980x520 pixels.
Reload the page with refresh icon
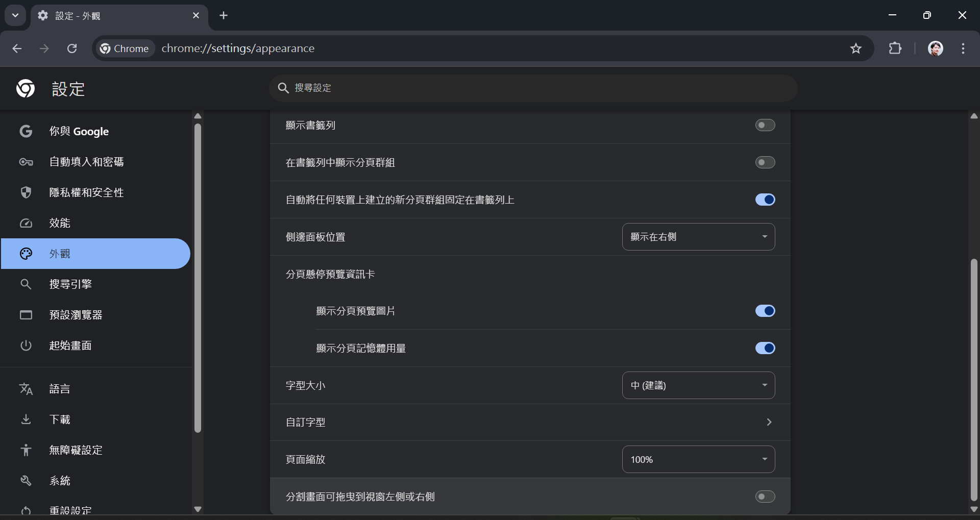(x=72, y=48)
